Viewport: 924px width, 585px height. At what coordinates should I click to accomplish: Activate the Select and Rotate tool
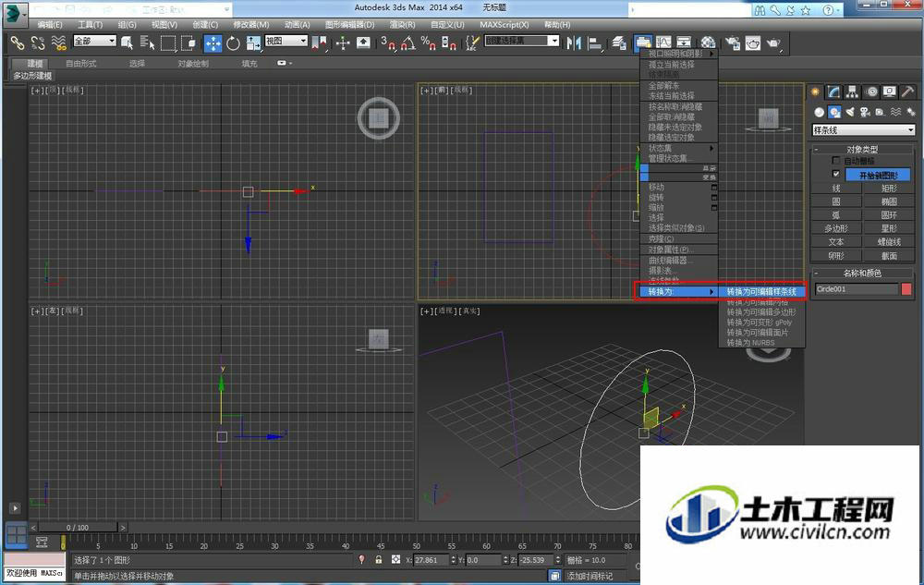pos(234,43)
